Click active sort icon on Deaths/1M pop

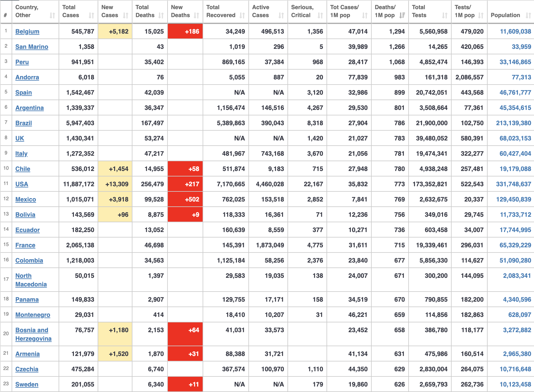pos(402,15)
